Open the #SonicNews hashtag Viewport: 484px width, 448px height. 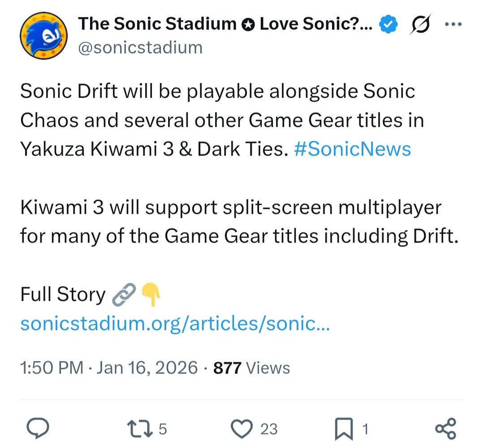(352, 149)
